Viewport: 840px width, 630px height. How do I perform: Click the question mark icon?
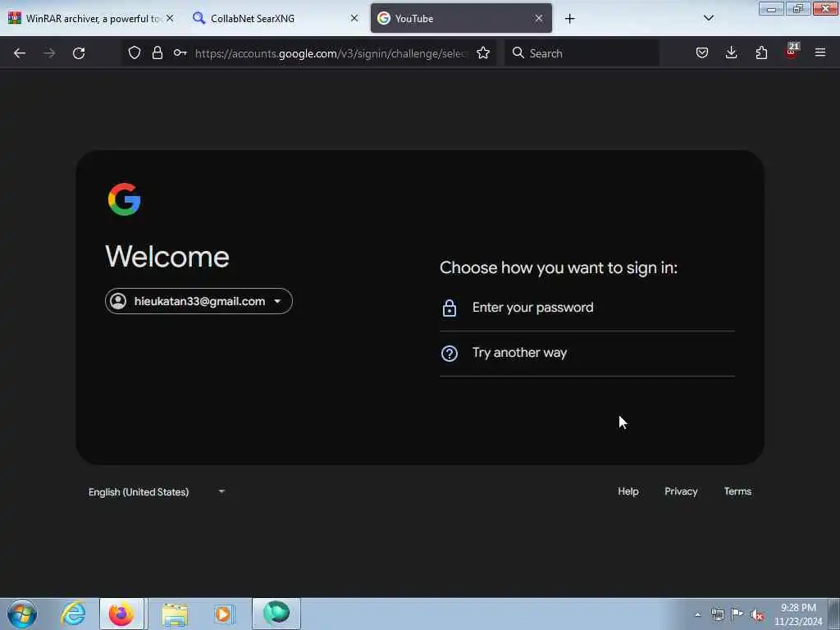pos(450,354)
